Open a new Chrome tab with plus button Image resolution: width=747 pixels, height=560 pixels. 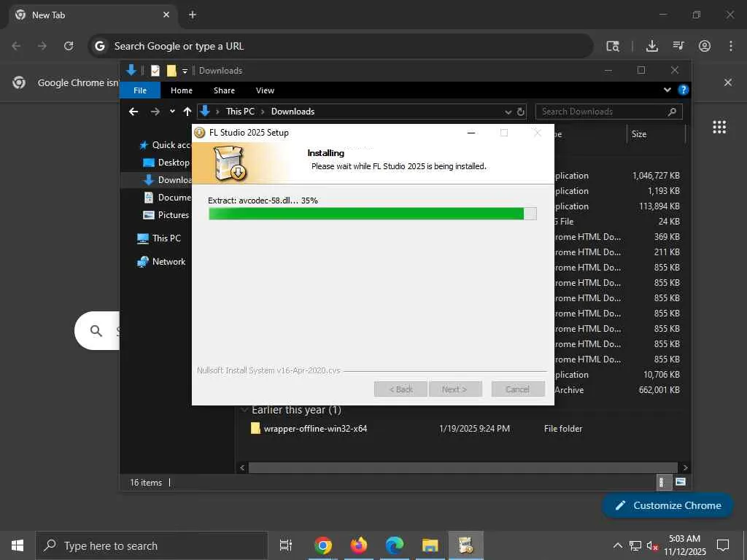coord(193,15)
